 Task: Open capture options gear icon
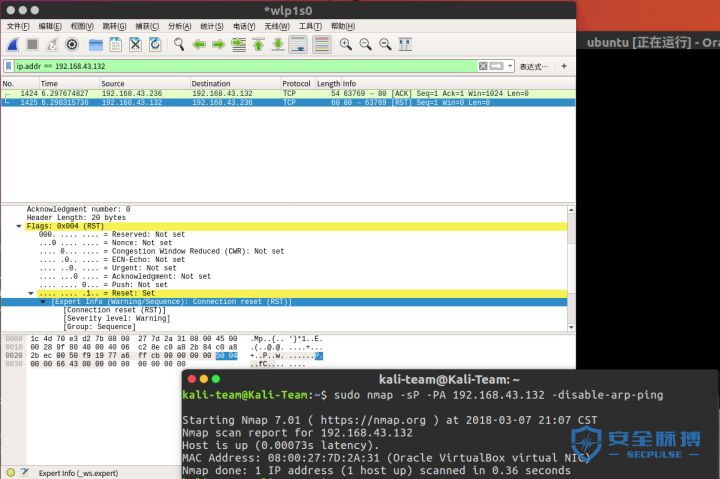72,45
